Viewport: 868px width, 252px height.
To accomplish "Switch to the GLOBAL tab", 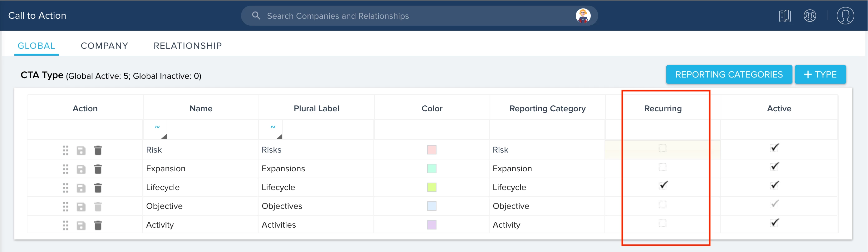I will point(36,46).
